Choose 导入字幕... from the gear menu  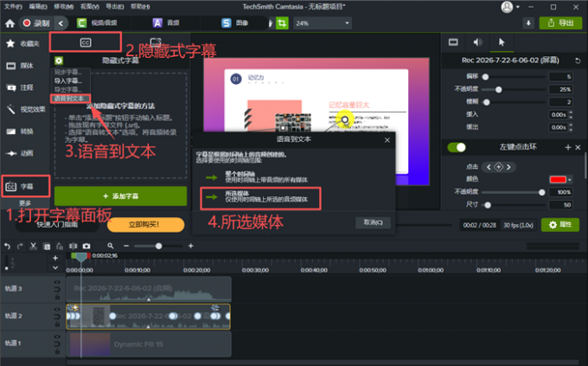[x=67, y=80]
